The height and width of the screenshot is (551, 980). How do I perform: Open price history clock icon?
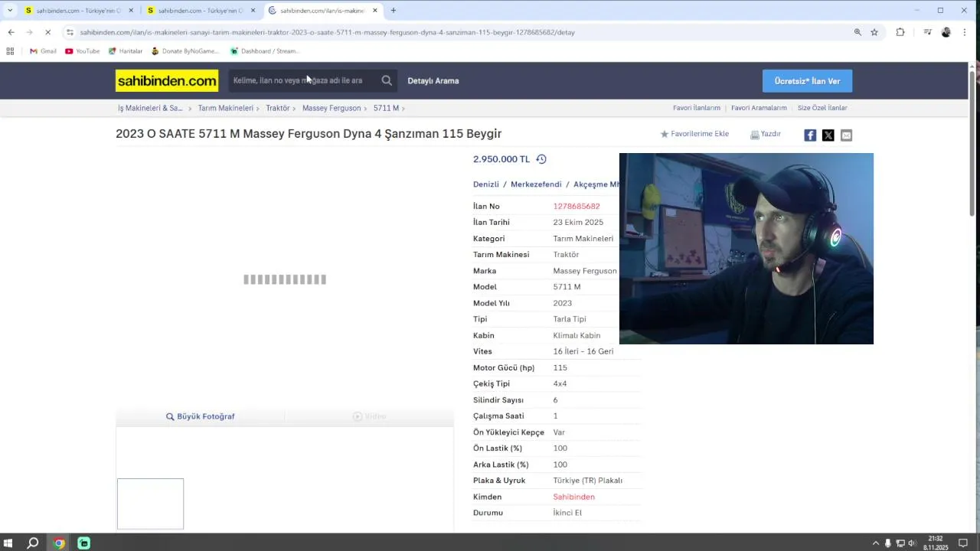(541, 159)
